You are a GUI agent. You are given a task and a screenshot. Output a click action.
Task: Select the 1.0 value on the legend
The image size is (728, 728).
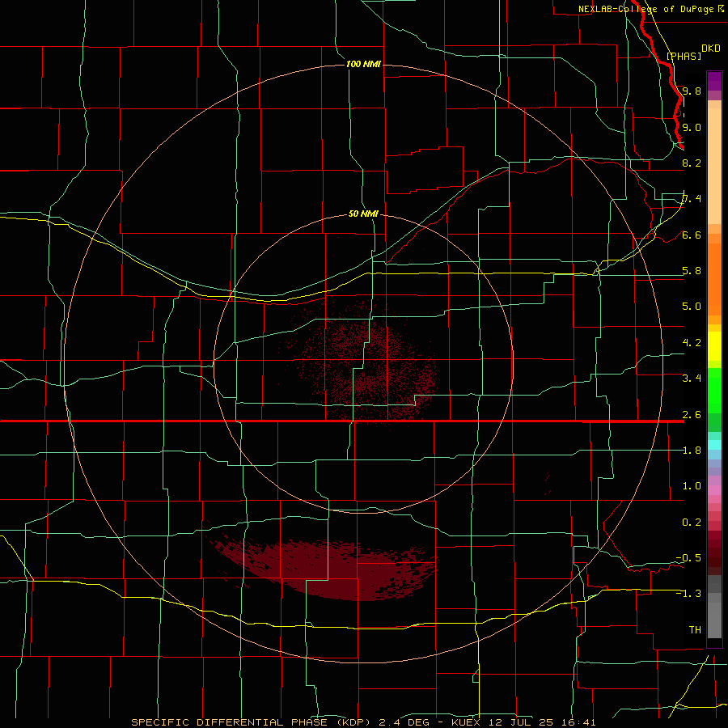pyautogui.click(x=692, y=486)
